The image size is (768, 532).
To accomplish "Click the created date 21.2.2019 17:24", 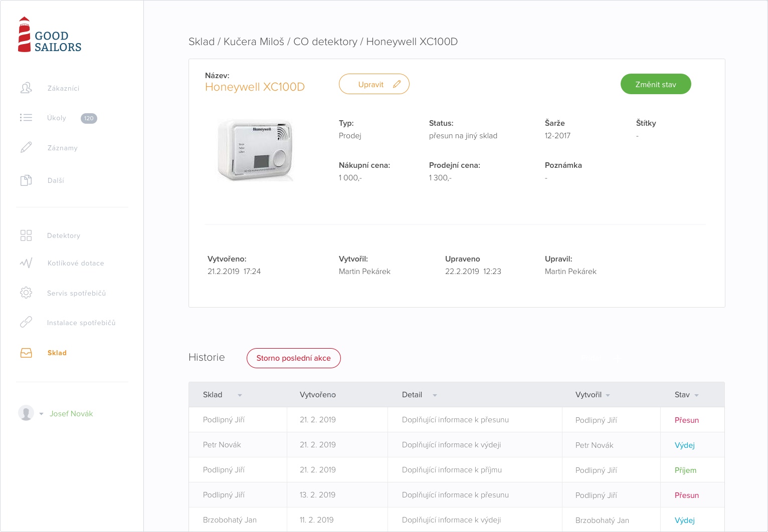I will coord(234,272).
